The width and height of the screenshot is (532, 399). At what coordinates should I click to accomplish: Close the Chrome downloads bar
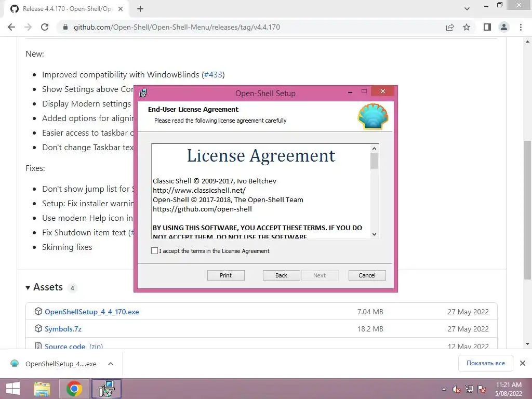(x=523, y=363)
